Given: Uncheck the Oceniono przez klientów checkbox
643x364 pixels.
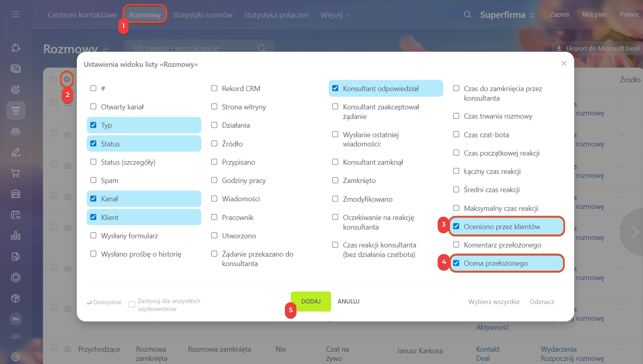Looking at the screenshot, I should [456, 226].
